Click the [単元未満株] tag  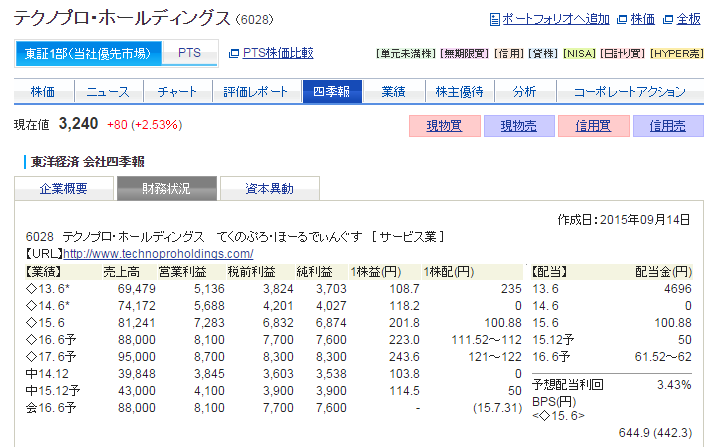coord(406,54)
